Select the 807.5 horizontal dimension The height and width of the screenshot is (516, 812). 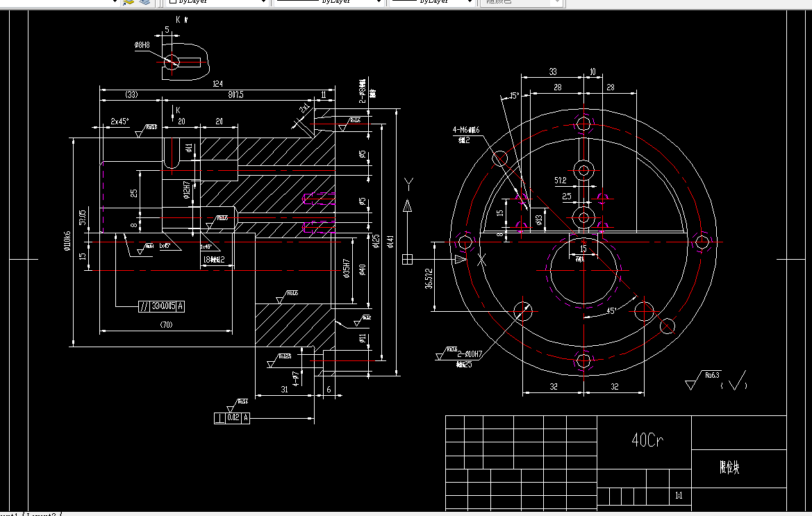235,94
